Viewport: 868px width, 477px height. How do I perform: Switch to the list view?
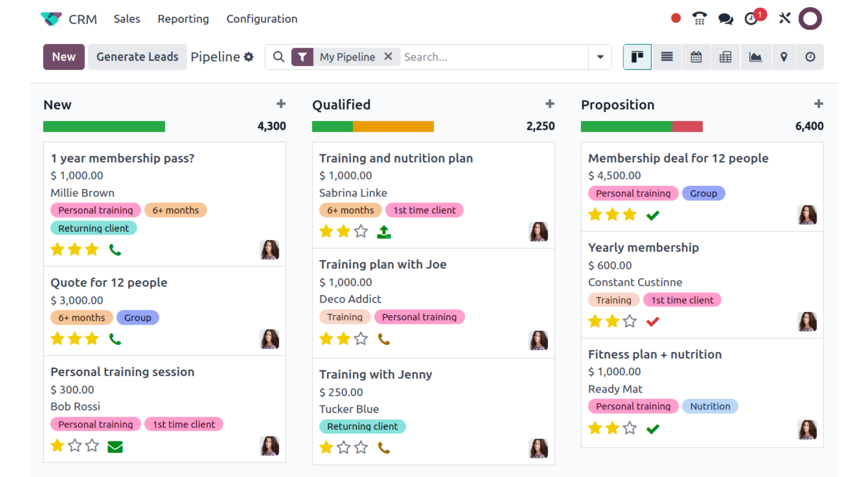point(667,57)
